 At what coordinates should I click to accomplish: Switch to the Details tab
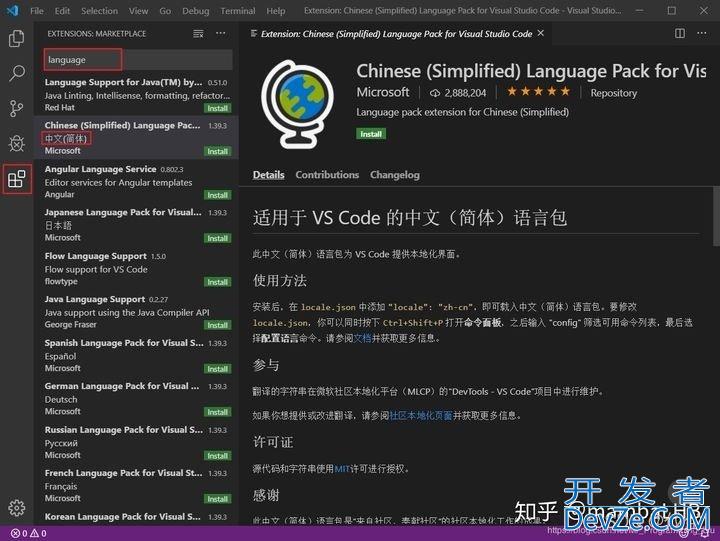tap(268, 175)
